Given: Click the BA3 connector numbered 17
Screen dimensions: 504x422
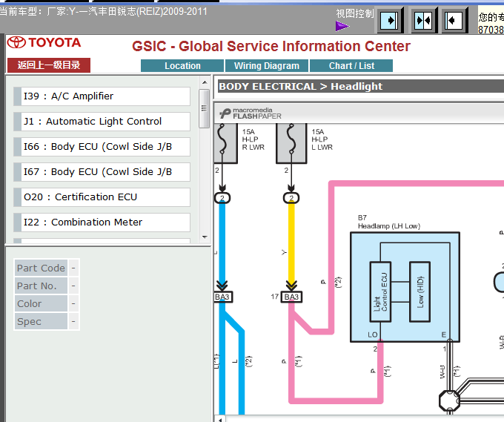Looking at the screenshot, I should [291, 297].
